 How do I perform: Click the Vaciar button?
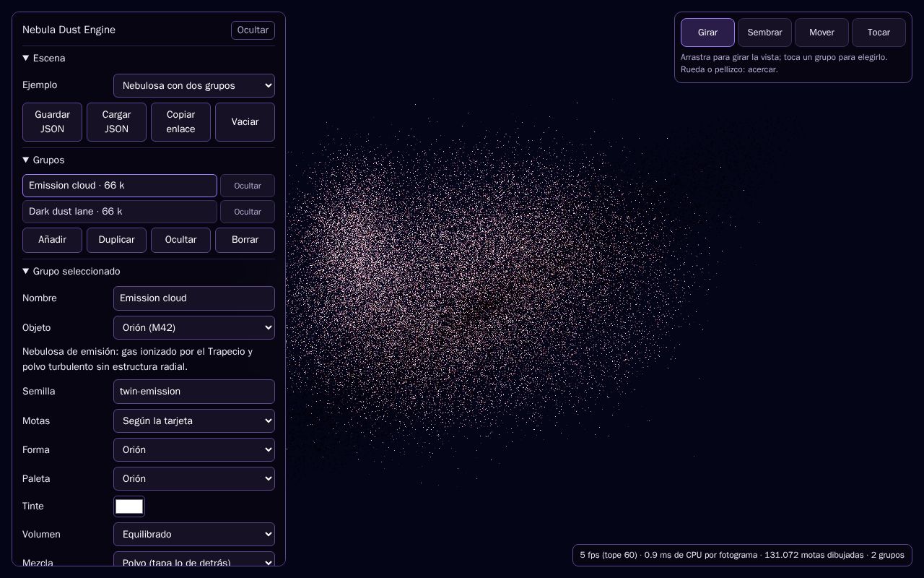(245, 122)
